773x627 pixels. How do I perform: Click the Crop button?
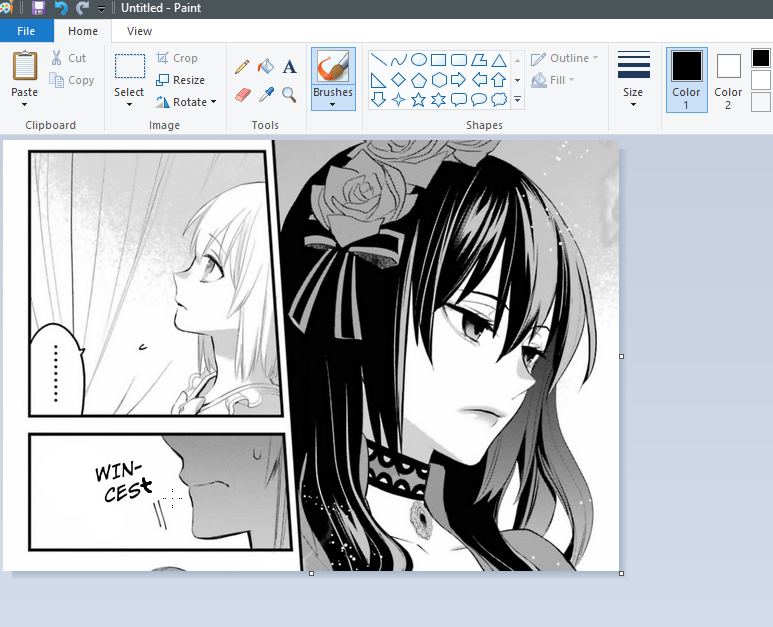click(x=177, y=58)
